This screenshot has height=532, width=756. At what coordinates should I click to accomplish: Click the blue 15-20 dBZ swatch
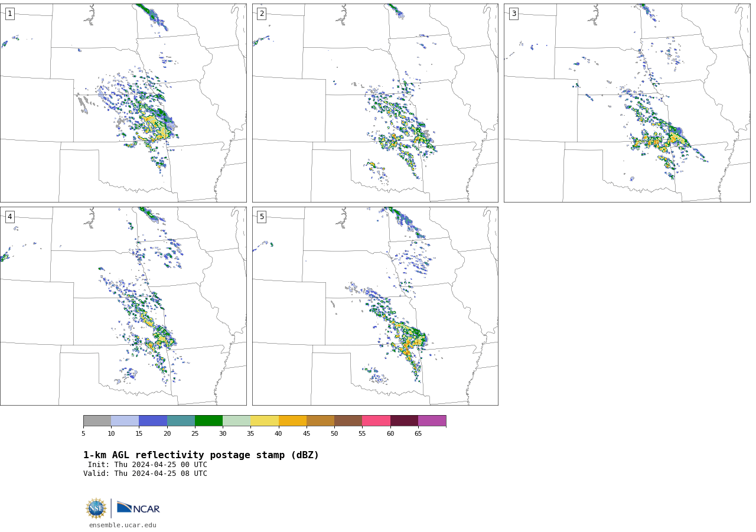(x=153, y=420)
